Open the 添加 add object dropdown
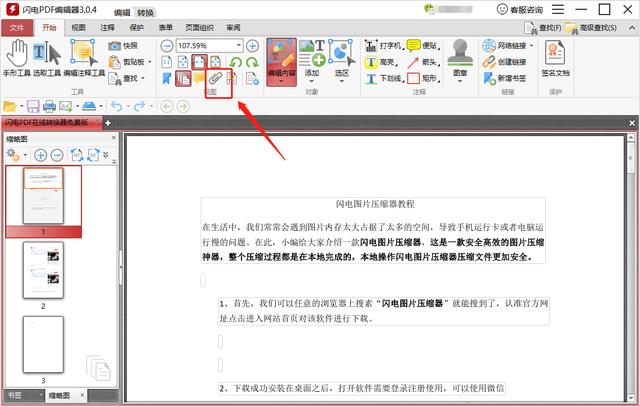The width and height of the screenshot is (640, 407). coord(312,62)
